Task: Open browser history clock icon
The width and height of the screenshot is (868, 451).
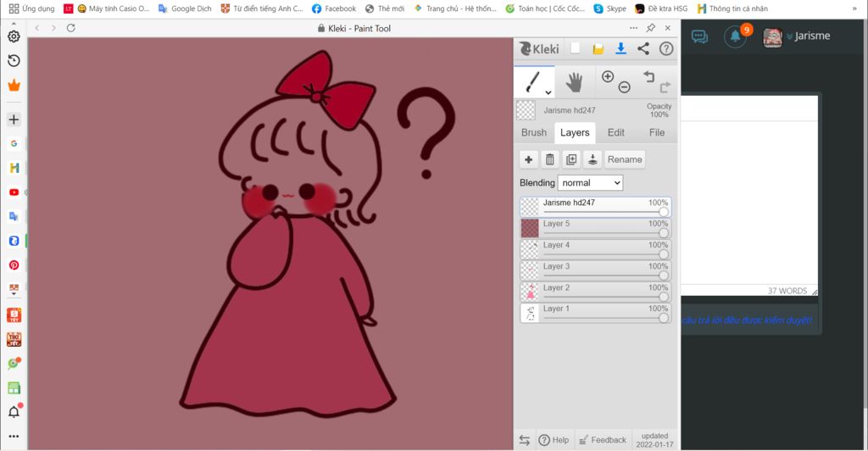Action: coord(14,61)
